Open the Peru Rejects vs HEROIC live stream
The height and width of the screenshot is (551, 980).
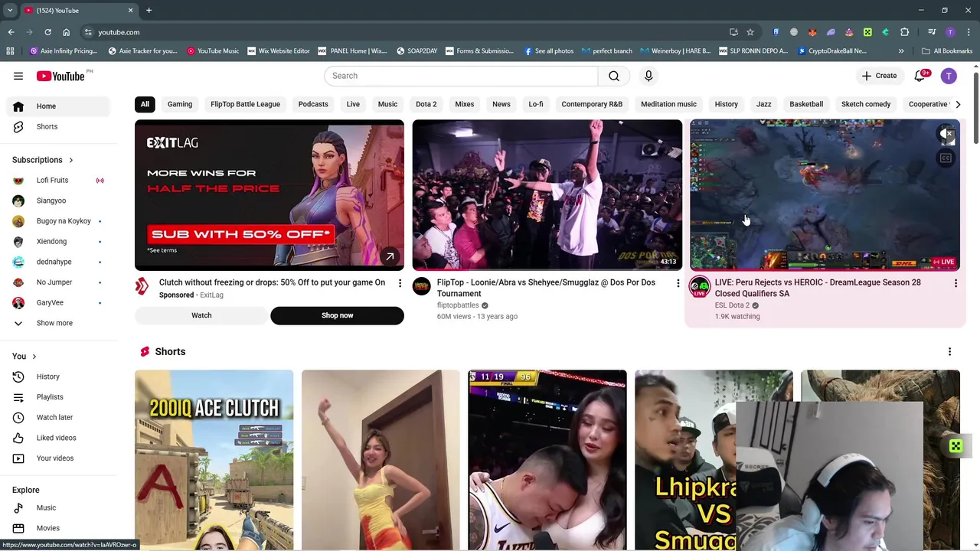pos(825,195)
